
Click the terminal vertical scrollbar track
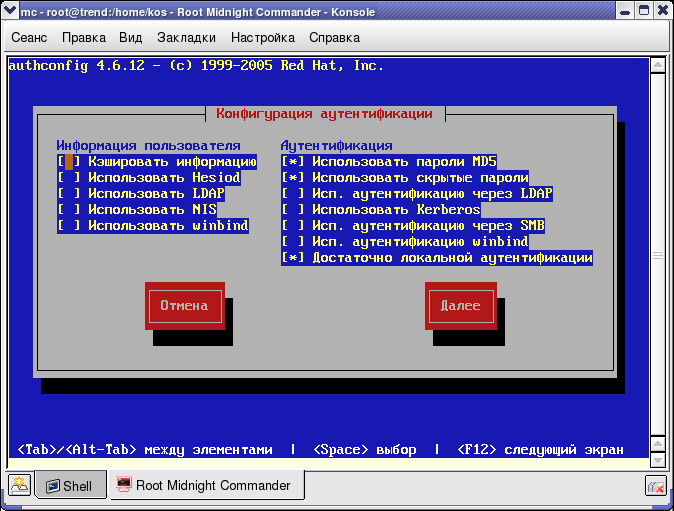point(658,260)
